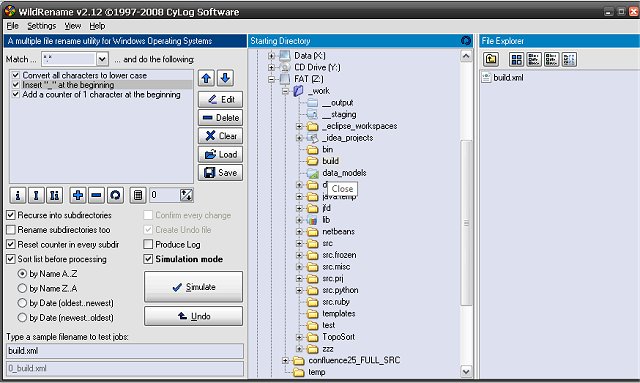Switch File Explorer to large icons view
Screen dimensions: 640x383
[x=516, y=60]
